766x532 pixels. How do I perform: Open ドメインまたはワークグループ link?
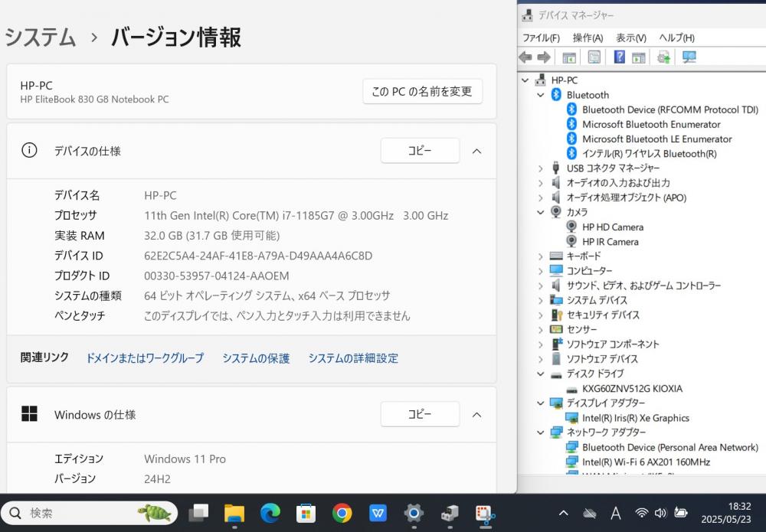pos(145,358)
